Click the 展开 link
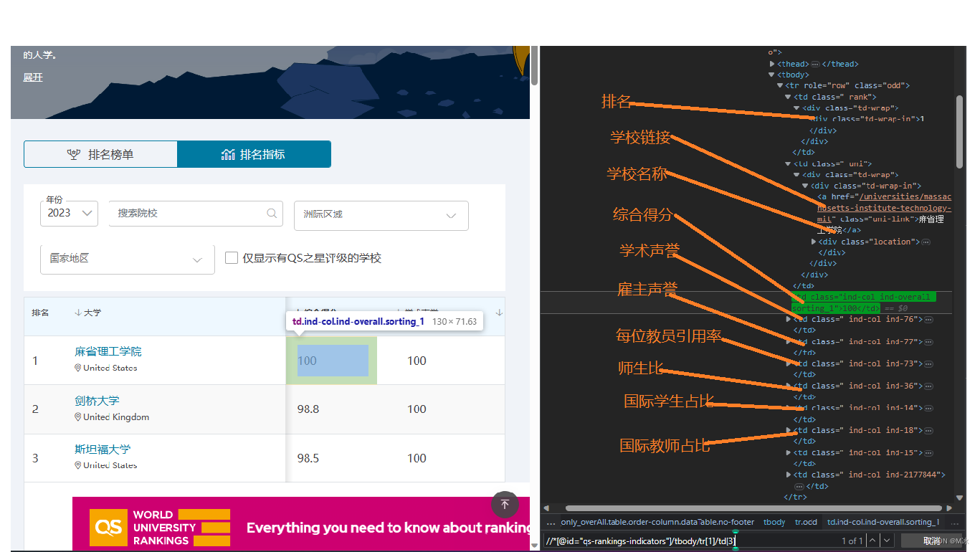The width and height of the screenshot is (980, 552). 33,77
